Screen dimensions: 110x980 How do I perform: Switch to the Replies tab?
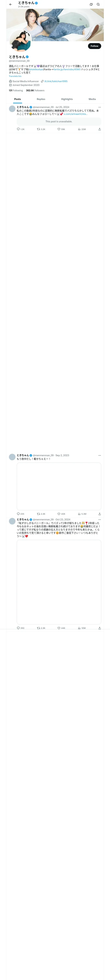tap(41, 99)
